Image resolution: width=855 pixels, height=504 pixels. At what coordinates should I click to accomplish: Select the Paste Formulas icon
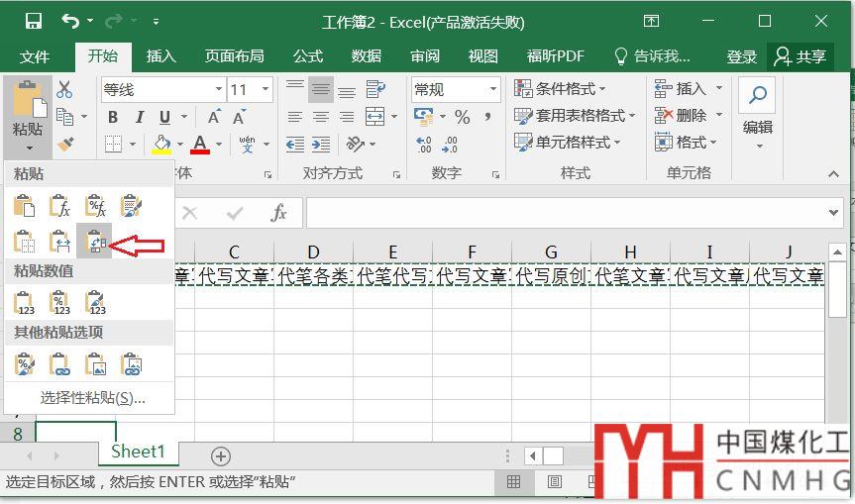point(59,206)
